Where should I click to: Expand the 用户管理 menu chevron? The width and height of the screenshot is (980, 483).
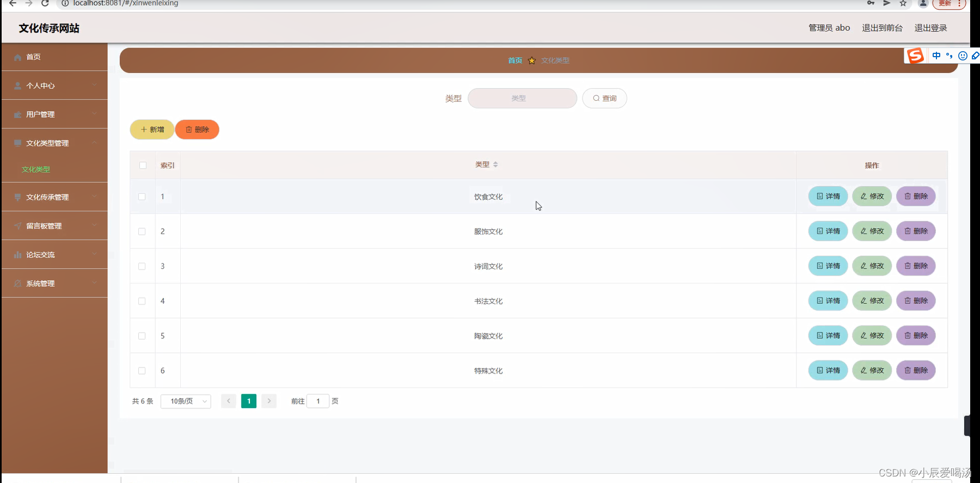pos(95,114)
